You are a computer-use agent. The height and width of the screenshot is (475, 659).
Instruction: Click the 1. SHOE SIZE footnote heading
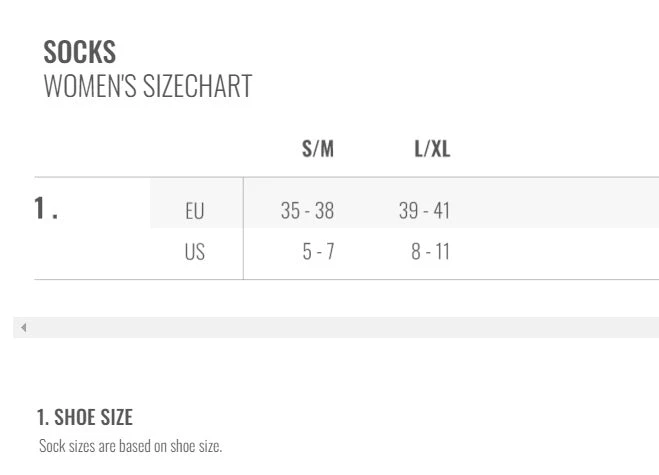(85, 417)
